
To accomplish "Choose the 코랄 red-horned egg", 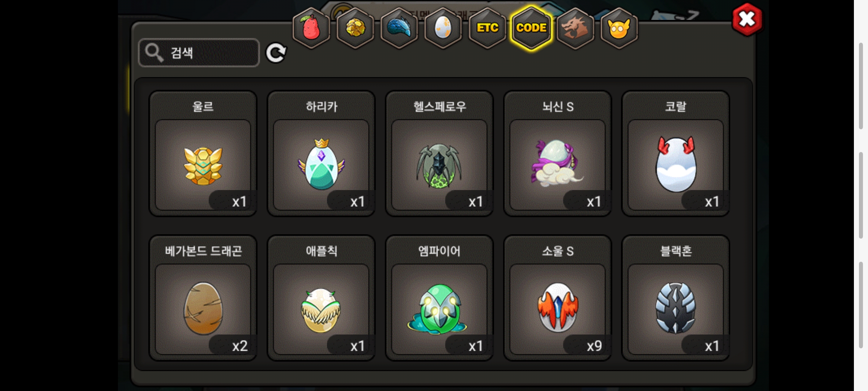I will click(676, 153).
